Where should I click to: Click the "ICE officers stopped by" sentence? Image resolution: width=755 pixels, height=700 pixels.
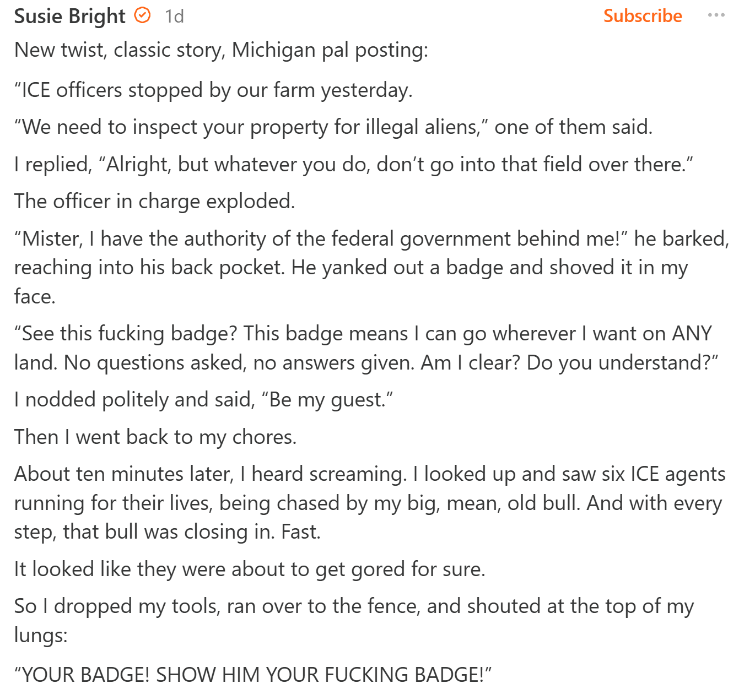pyautogui.click(x=213, y=90)
